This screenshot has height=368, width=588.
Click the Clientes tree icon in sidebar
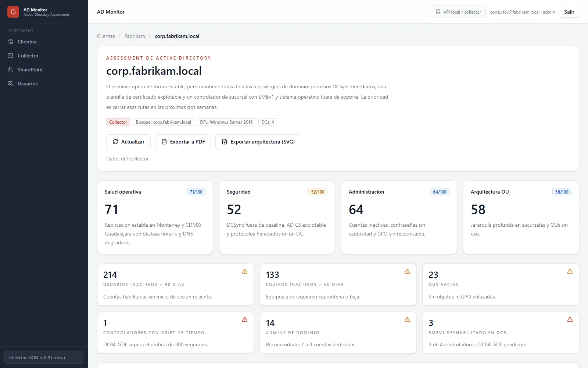click(10, 42)
